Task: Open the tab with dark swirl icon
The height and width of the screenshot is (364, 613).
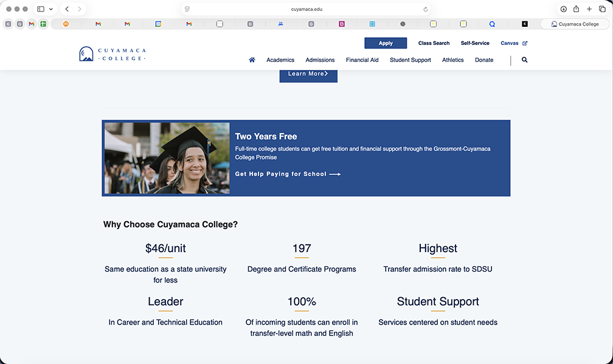Action: [x=403, y=24]
